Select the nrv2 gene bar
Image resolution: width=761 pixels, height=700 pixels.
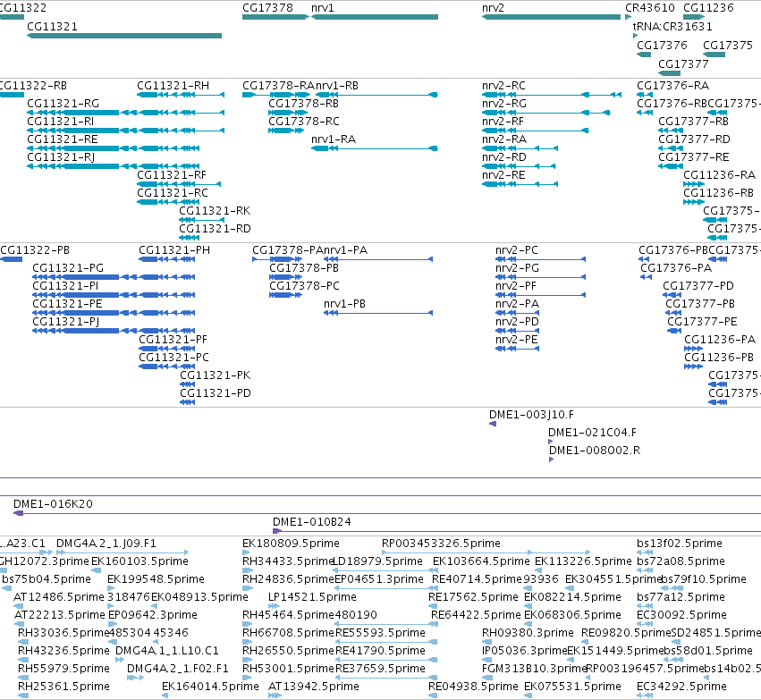click(551, 17)
